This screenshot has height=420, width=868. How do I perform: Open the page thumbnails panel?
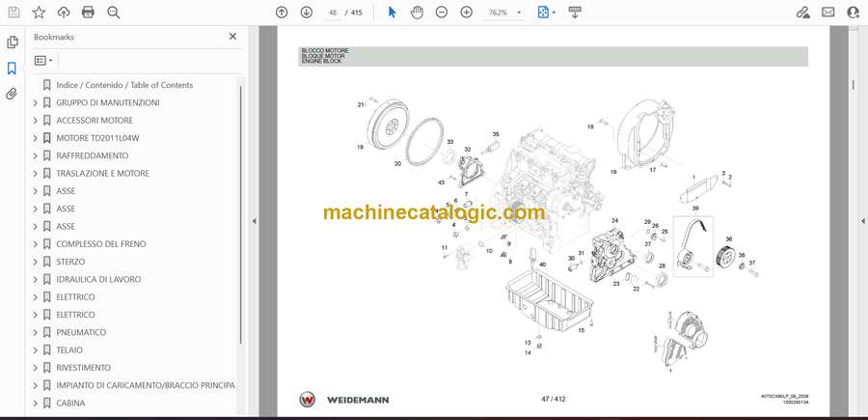tap(13, 42)
